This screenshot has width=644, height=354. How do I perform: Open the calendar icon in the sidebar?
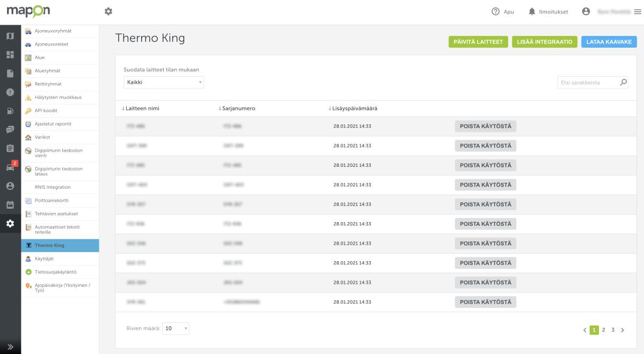pyautogui.click(x=10, y=204)
